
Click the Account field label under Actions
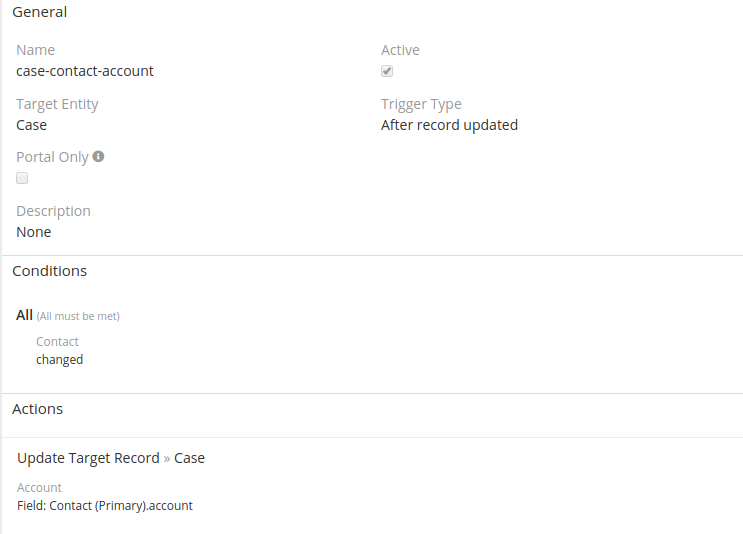[x=40, y=488]
